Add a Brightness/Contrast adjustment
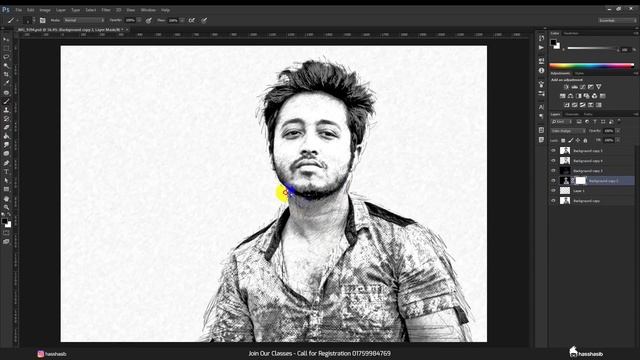The image size is (640, 360). (x=566, y=87)
